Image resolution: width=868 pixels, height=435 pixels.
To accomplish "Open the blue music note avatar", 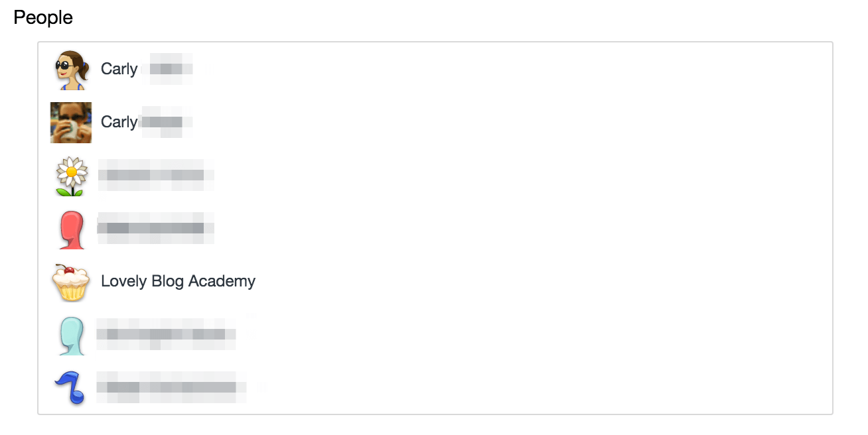I will [71, 388].
